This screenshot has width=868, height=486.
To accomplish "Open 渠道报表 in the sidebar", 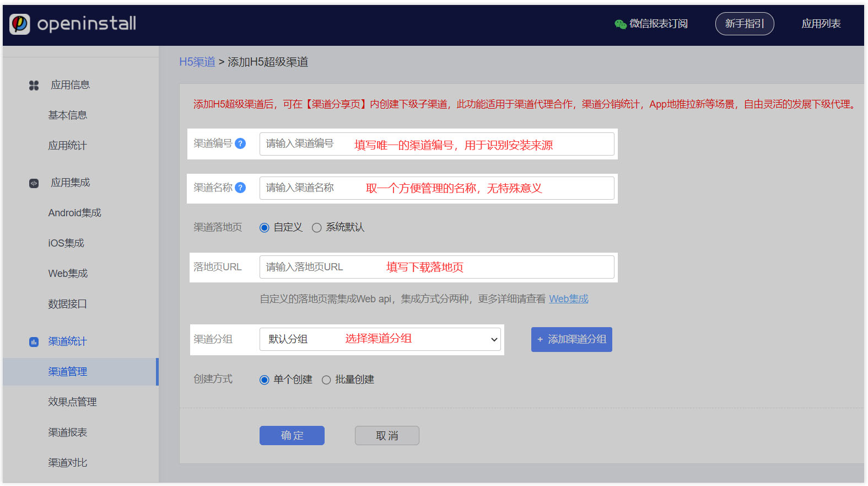I will [x=67, y=432].
